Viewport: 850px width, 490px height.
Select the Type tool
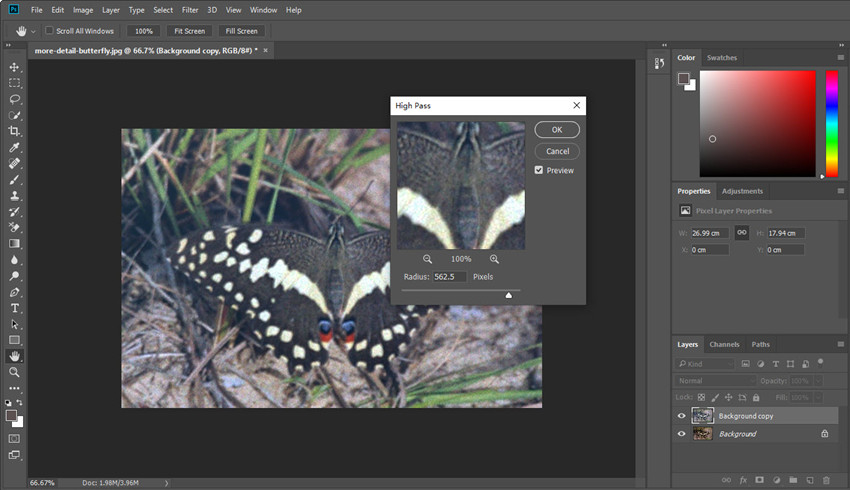pos(14,308)
